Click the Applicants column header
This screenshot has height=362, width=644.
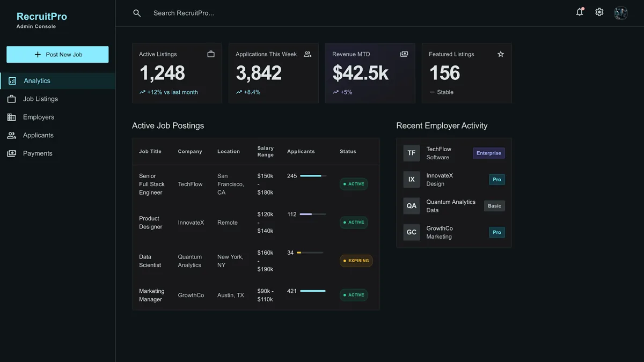tap(301, 152)
